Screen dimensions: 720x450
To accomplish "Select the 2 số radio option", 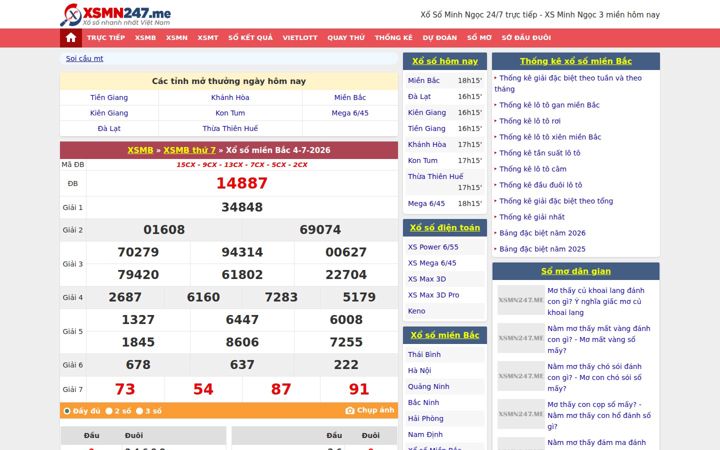I will (109, 411).
